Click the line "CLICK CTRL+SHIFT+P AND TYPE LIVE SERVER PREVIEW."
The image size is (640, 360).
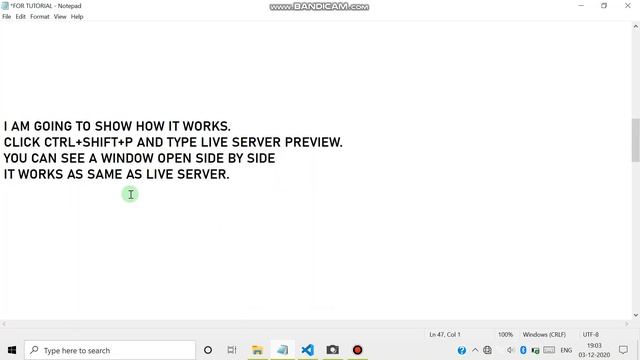[x=173, y=142]
